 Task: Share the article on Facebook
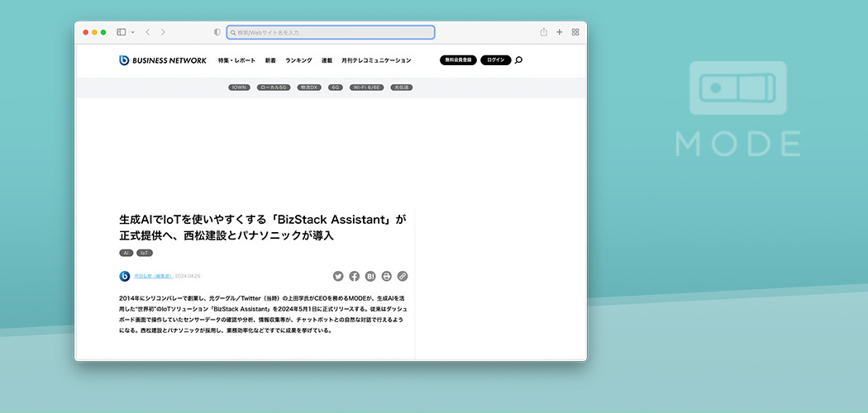pos(354,276)
